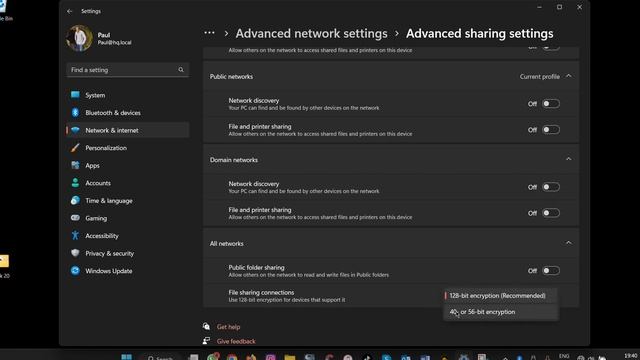Turn on Network discovery for Domain networks
The width and height of the screenshot is (640, 360).
(x=551, y=187)
